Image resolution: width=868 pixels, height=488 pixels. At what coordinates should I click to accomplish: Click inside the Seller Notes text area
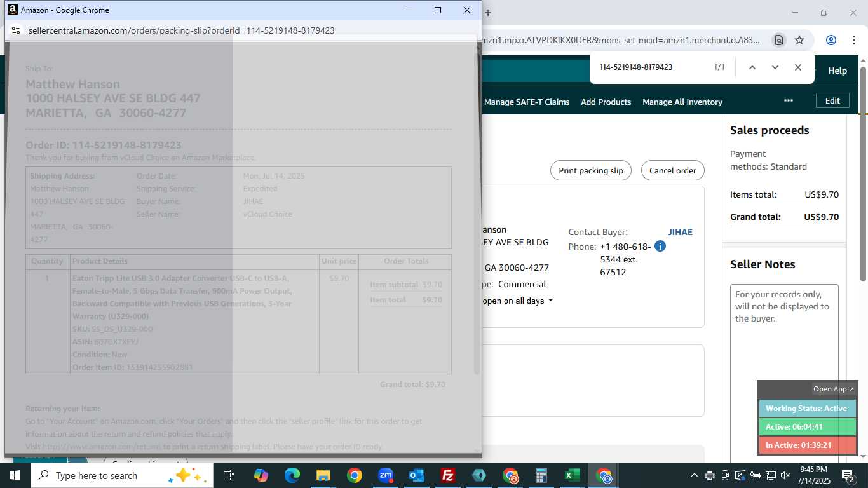pos(784,374)
